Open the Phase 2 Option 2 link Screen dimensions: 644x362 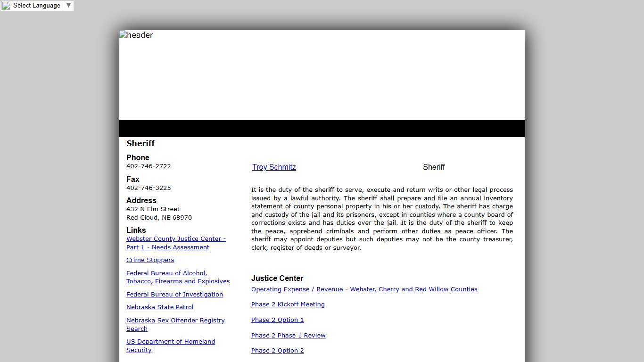point(277,351)
